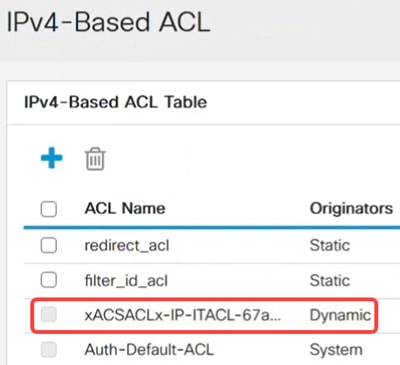Sort by the ACL Name column header

click(125, 209)
